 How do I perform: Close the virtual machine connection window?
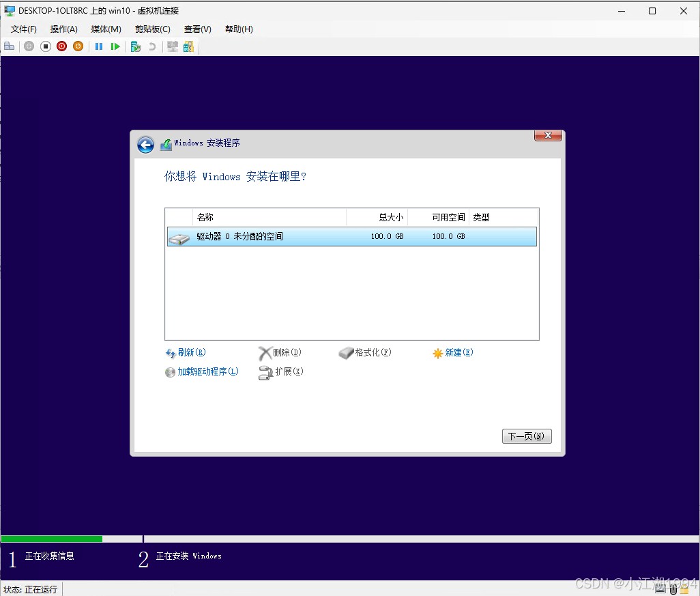click(684, 11)
